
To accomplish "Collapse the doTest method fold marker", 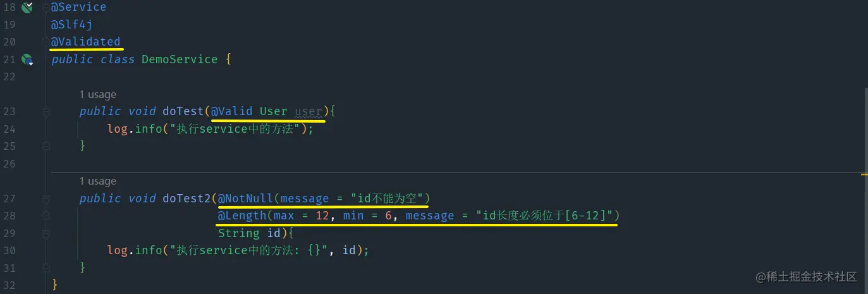I will (x=46, y=111).
